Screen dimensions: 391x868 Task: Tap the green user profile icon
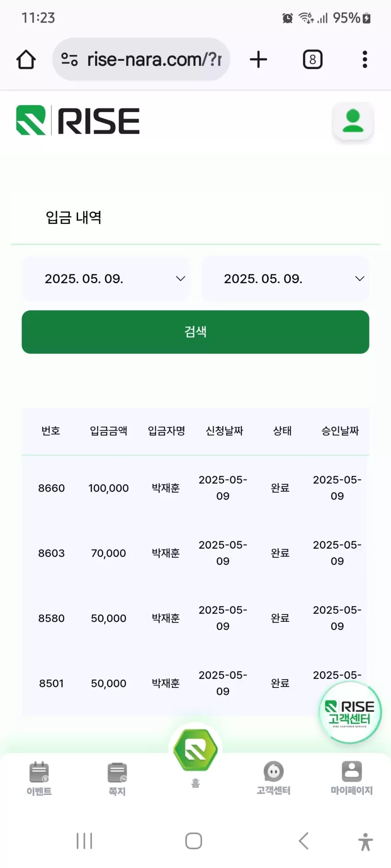[x=353, y=121]
